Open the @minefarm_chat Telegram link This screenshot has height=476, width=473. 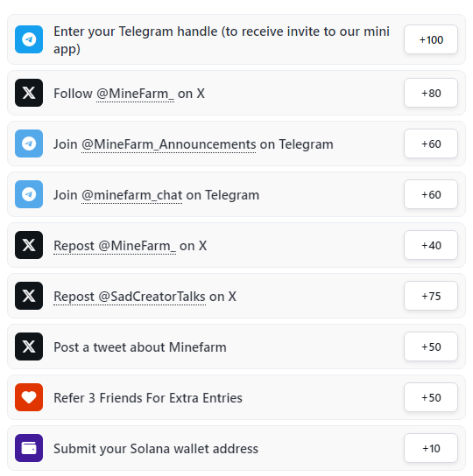click(x=132, y=195)
